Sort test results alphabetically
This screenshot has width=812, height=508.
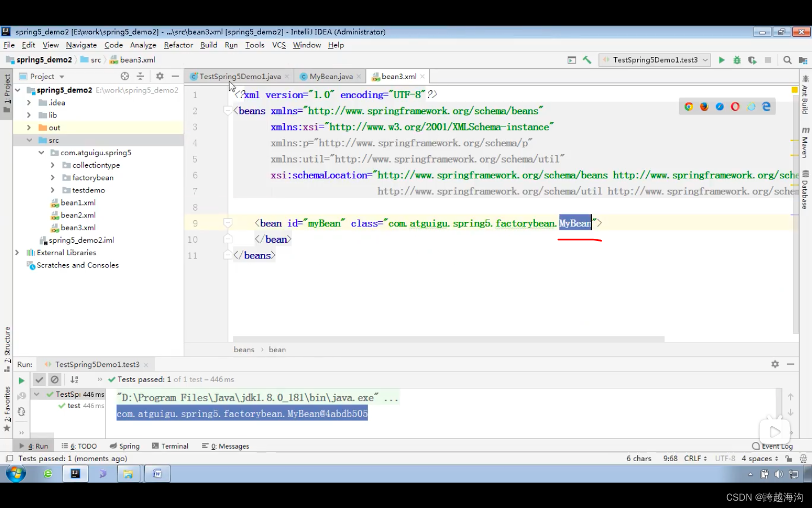74,380
